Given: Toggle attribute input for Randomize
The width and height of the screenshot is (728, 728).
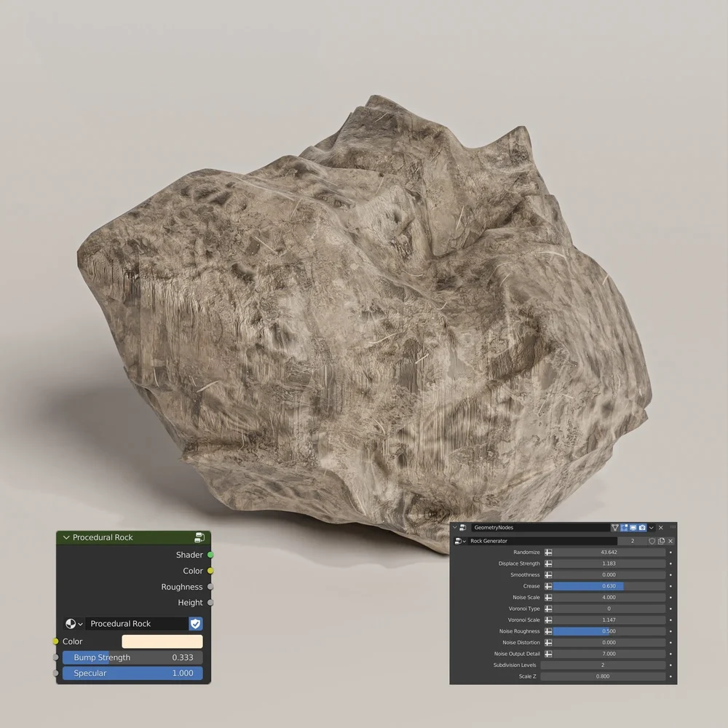Looking at the screenshot, I should click(548, 552).
